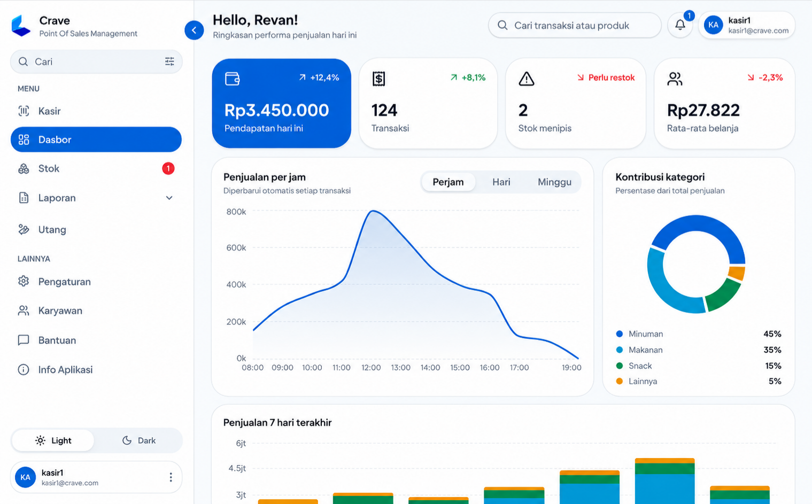Click the Karyawan people icon
The height and width of the screenshot is (504, 812).
click(24, 311)
